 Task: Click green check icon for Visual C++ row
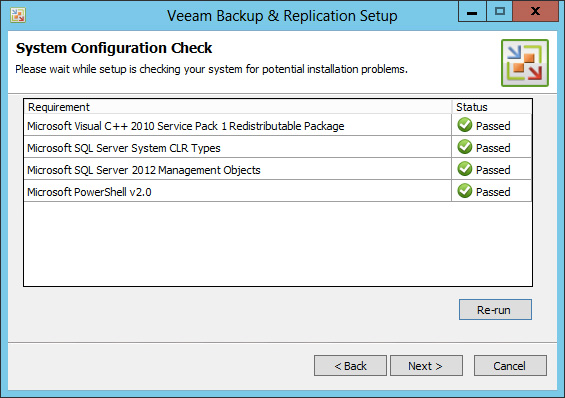click(x=465, y=125)
